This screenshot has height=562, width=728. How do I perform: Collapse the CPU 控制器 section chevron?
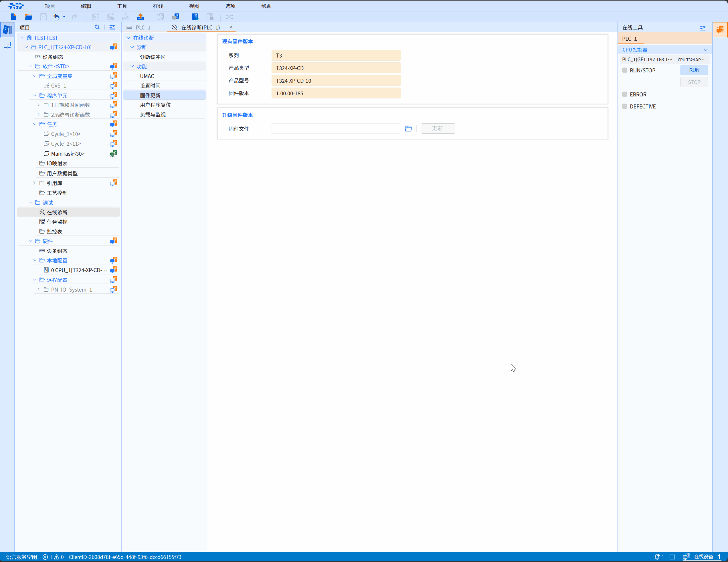click(x=706, y=50)
